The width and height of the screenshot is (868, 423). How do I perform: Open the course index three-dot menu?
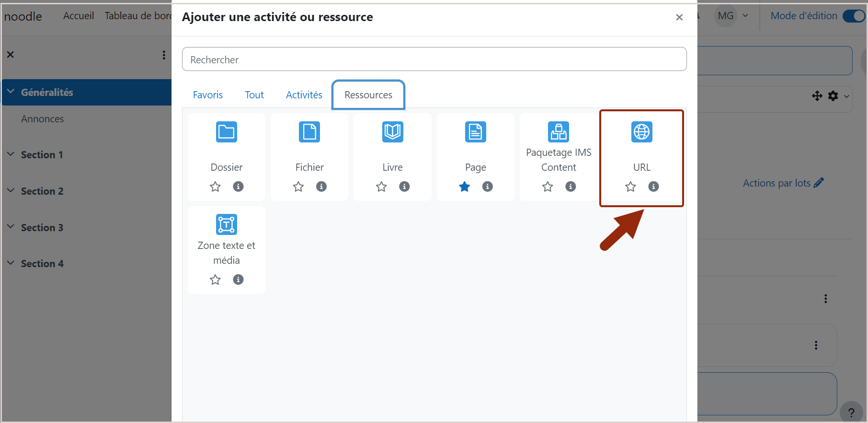pos(164,55)
